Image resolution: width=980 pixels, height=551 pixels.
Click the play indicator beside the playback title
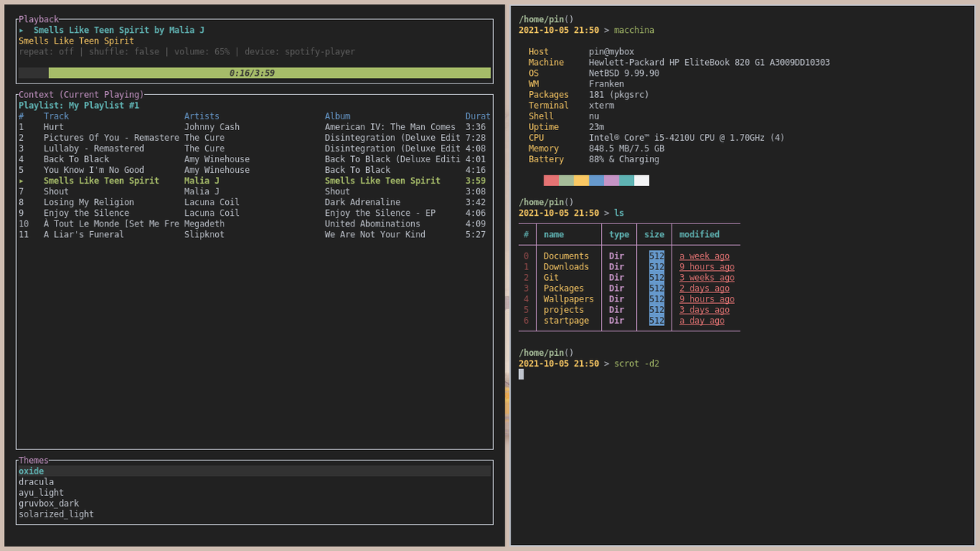point(21,31)
